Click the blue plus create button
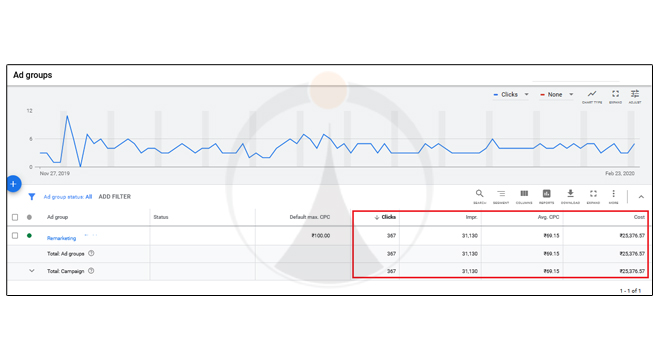 (x=13, y=184)
